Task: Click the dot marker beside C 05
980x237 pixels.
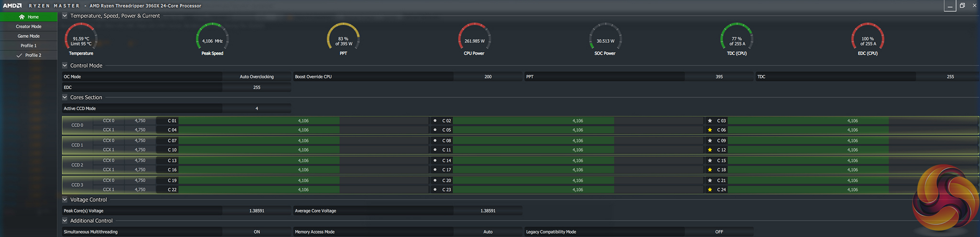Action: click(x=435, y=130)
